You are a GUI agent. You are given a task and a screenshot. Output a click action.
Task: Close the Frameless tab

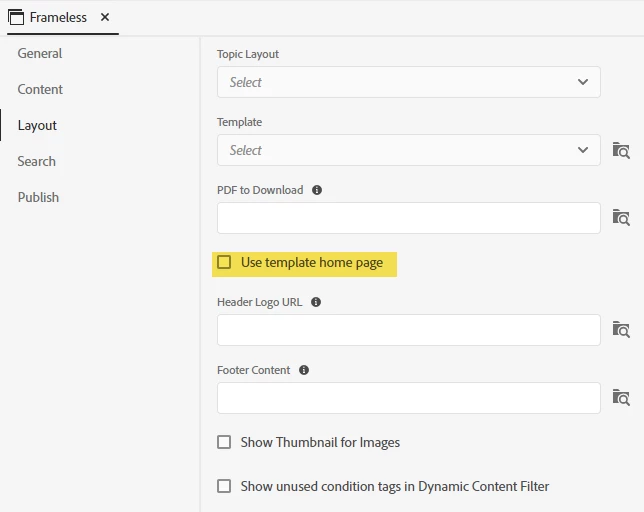105,17
